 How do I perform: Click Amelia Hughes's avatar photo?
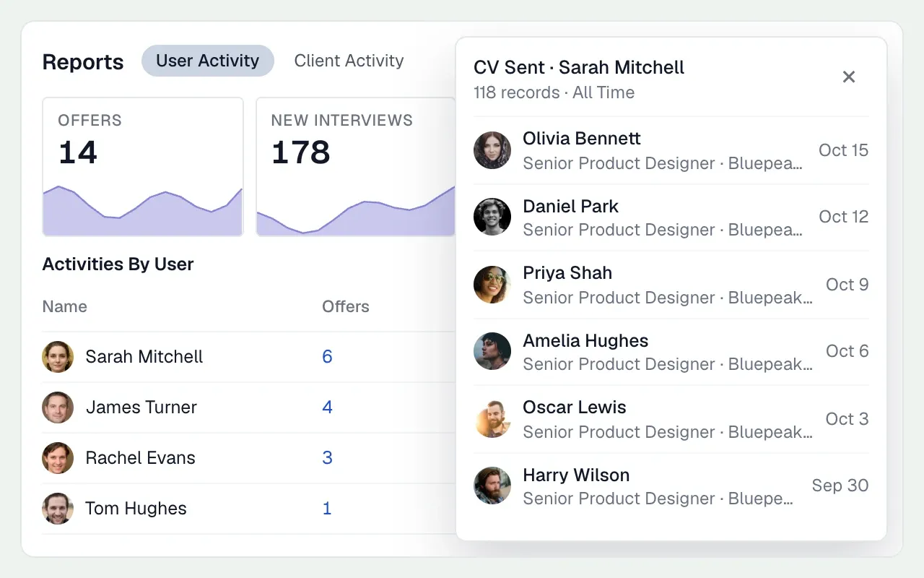click(492, 351)
